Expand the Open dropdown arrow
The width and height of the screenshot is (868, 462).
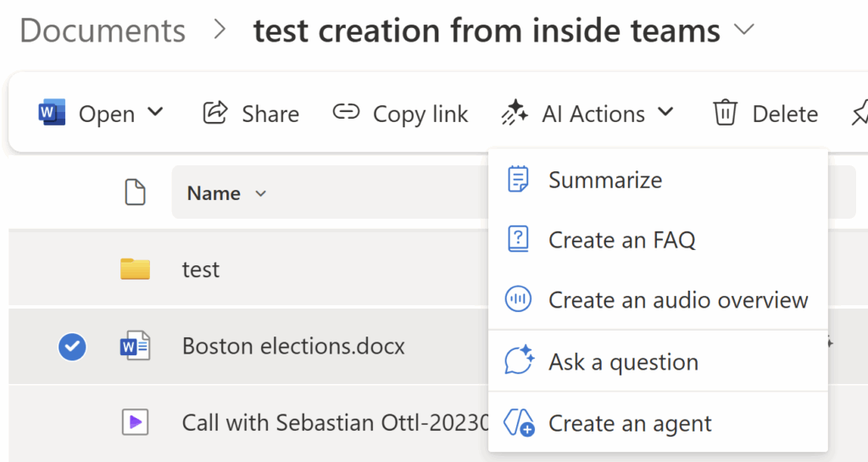(155, 113)
